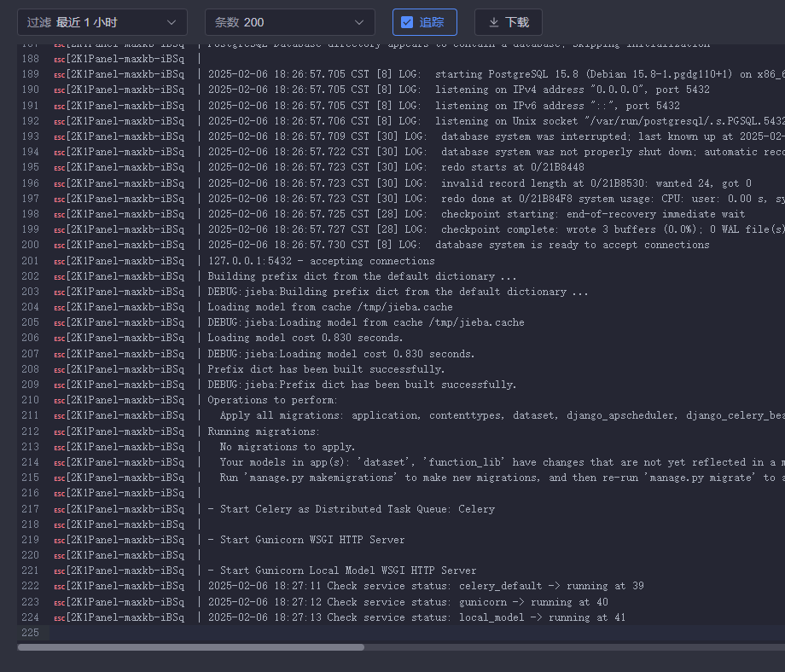Click line number 188 in the gutter
785x672 pixels.
pos(30,59)
